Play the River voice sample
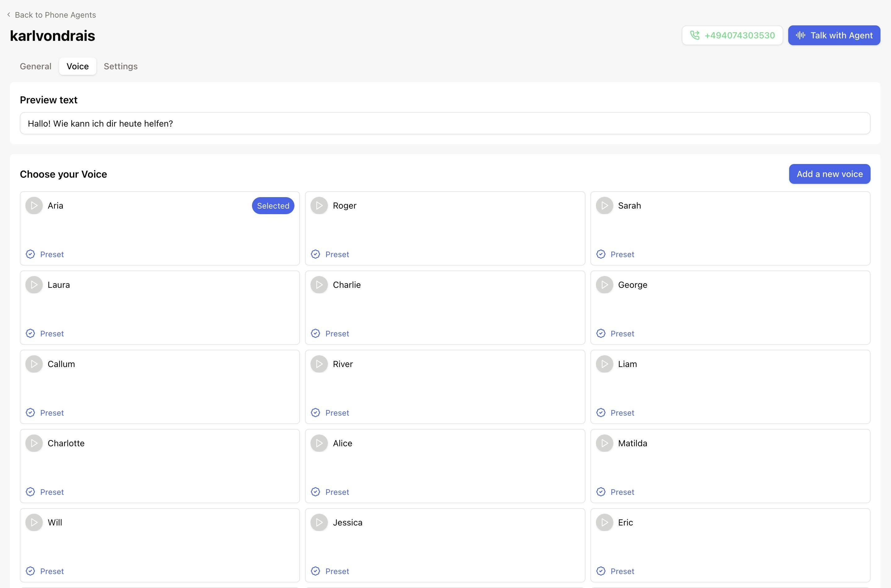 (319, 364)
